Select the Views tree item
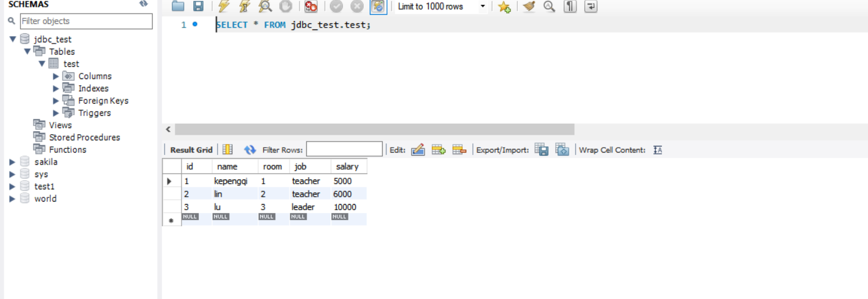Viewport: 868px width, 299px height. 60,125
